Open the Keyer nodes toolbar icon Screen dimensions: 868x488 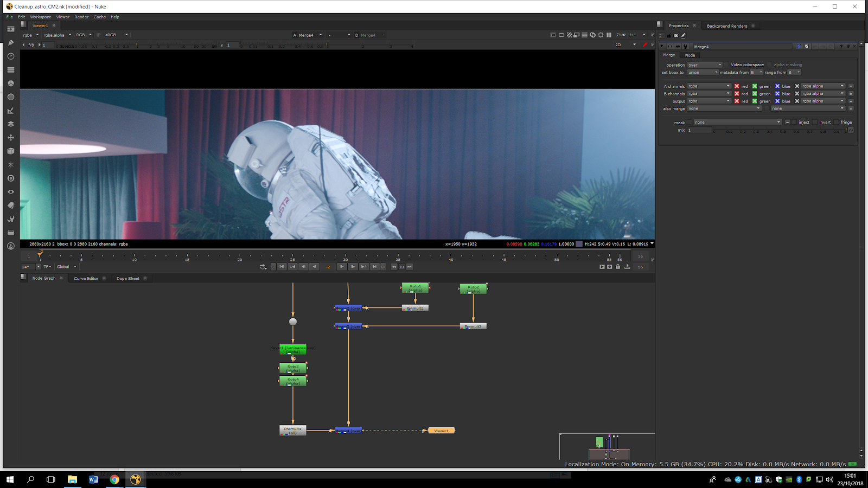11,111
